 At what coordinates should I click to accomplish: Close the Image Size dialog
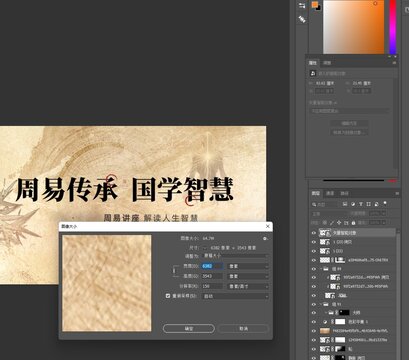(x=268, y=226)
